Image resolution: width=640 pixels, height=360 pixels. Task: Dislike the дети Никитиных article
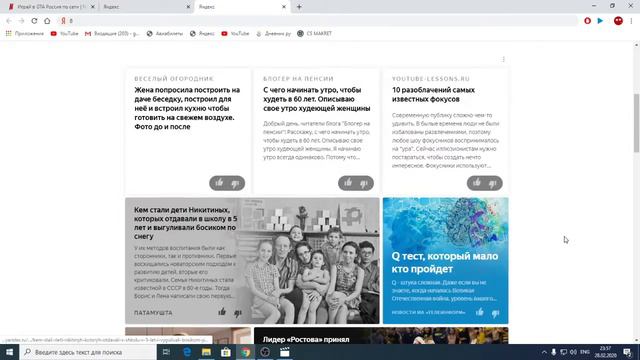click(x=238, y=313)
